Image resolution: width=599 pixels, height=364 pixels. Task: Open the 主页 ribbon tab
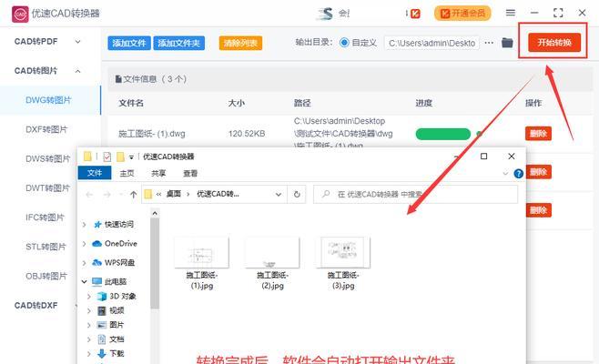(127, 174)
